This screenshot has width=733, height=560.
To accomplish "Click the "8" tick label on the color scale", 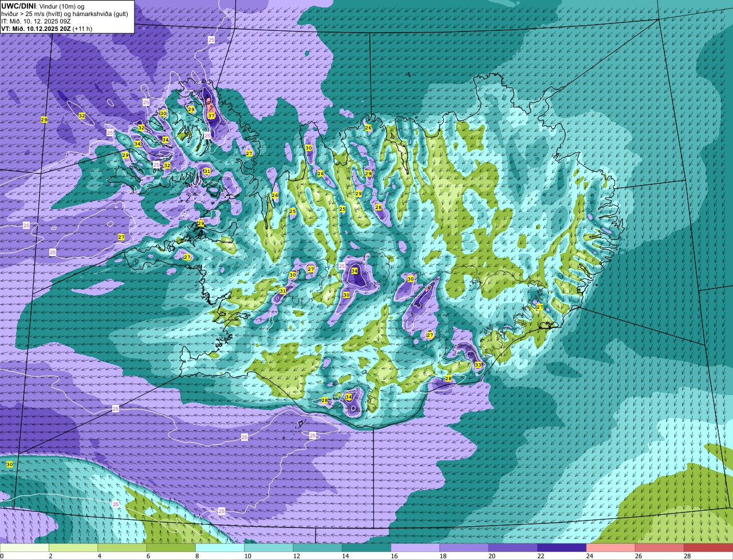I will click(196, 556).
